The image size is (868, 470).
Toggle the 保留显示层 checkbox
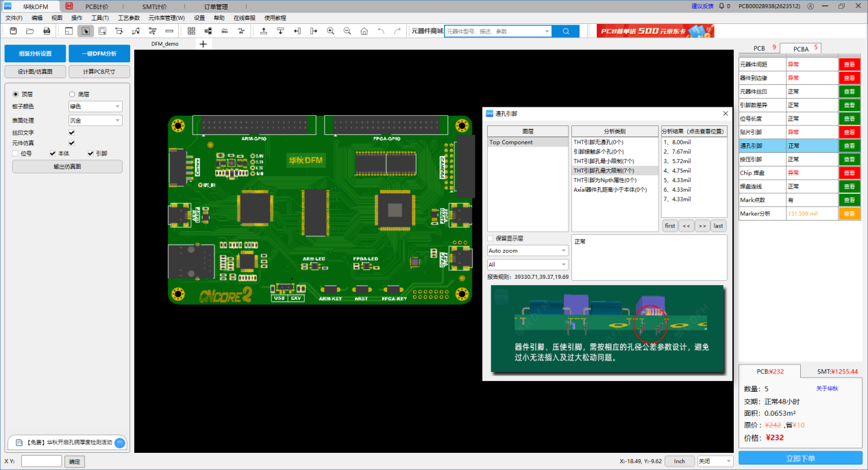[491, 238]
